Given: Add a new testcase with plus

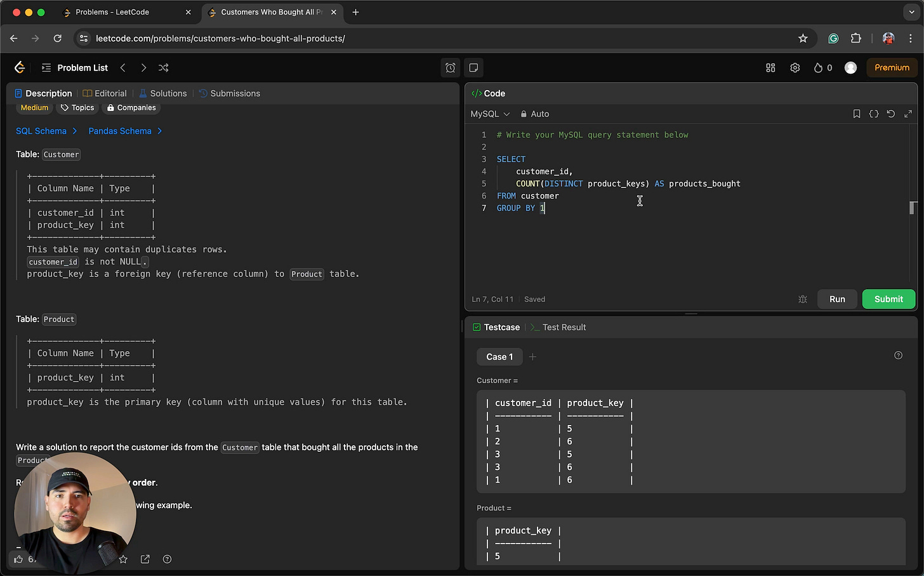Looking at the screenshot, I should (532, 357).
